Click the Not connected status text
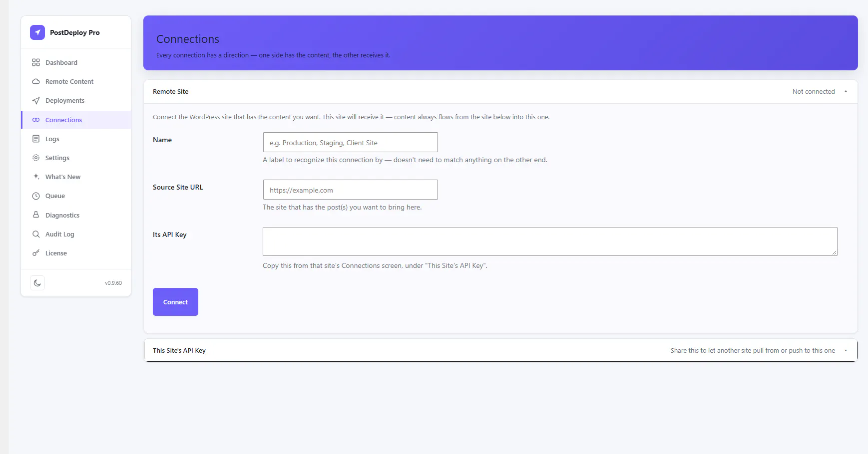Image resolution: width=868 pixels, height=454 pixels. click(x=814, y=91)
